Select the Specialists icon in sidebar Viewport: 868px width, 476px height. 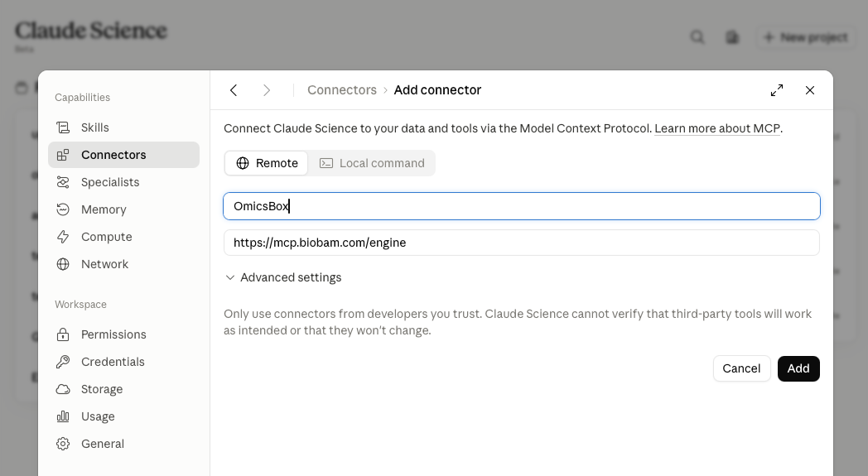pyautogui.click(x=63, y=182)
